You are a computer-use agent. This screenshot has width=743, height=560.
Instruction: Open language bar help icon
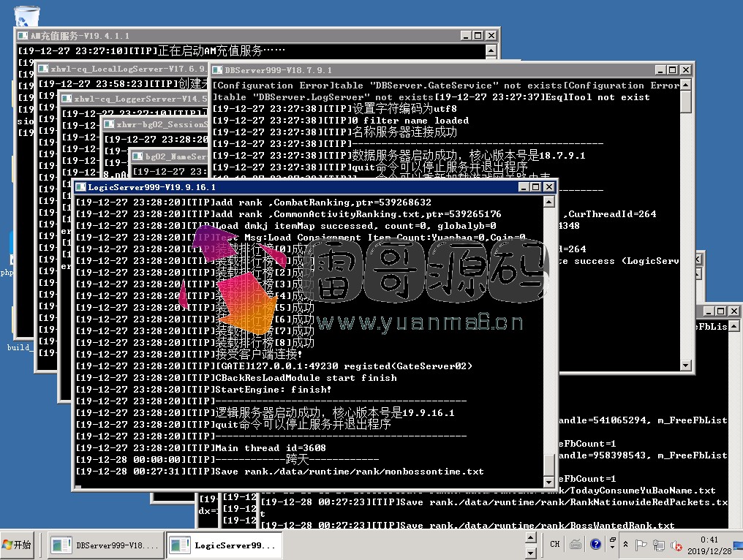[595, 545]
